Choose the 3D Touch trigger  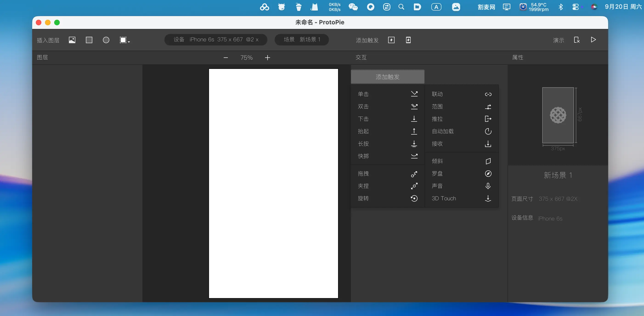[461, 198]
